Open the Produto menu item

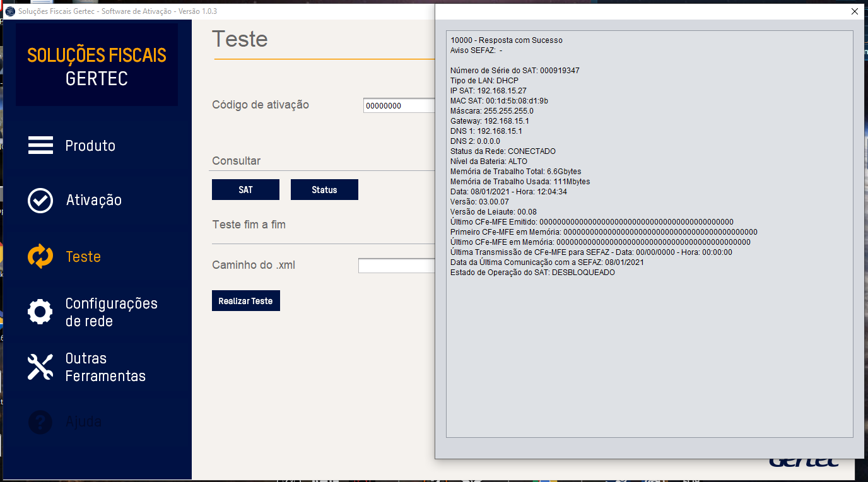90,146
